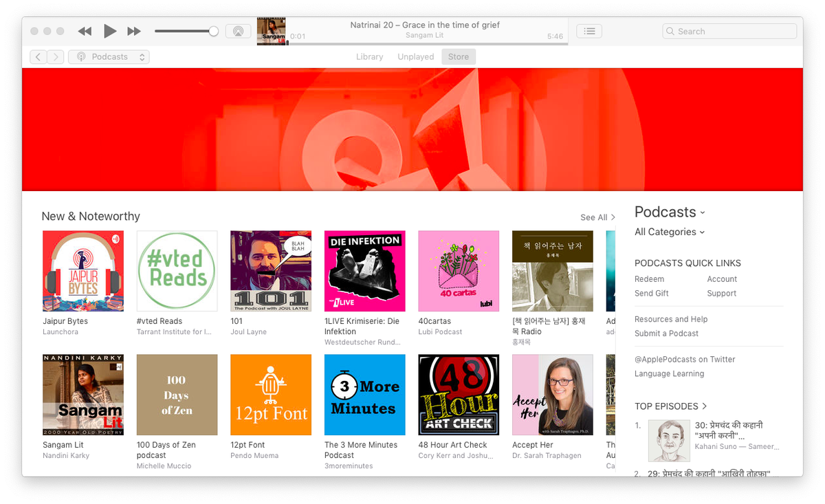Open the Podcasts media picker dropdown
Viewport: 825px width, 504px height.
pos(109,57)
